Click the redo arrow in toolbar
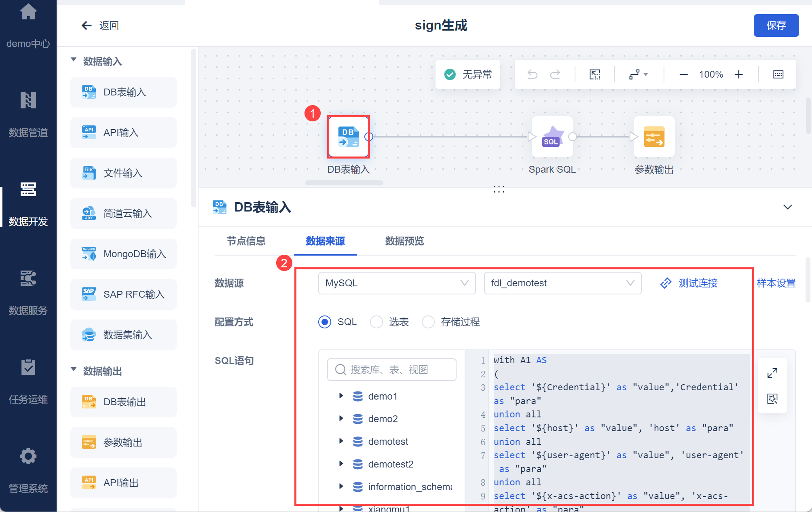This screenshot has width=812, height=512. [x=555, y=74]
